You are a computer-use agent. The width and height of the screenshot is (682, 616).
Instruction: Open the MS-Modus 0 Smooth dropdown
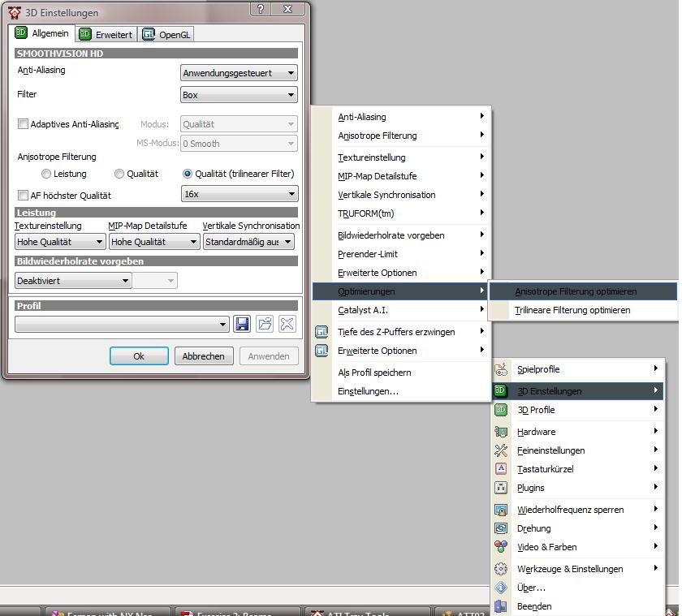tap(239, 144)
